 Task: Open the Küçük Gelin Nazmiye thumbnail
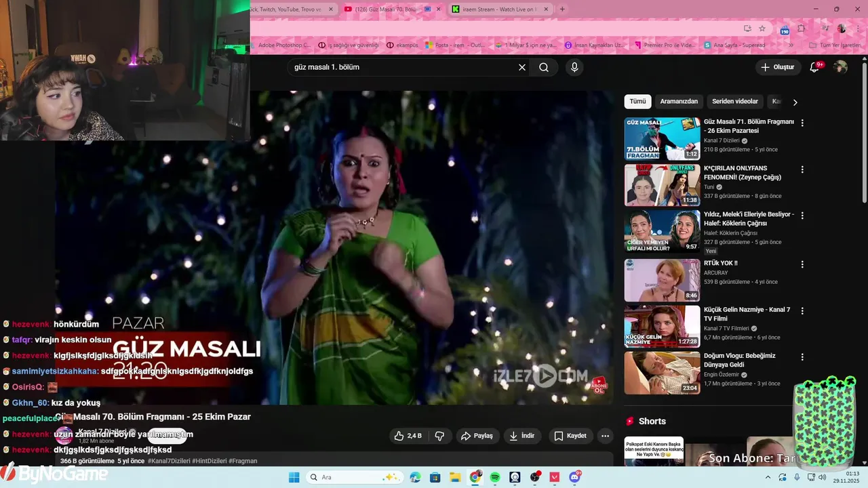[x=663, y=326]
